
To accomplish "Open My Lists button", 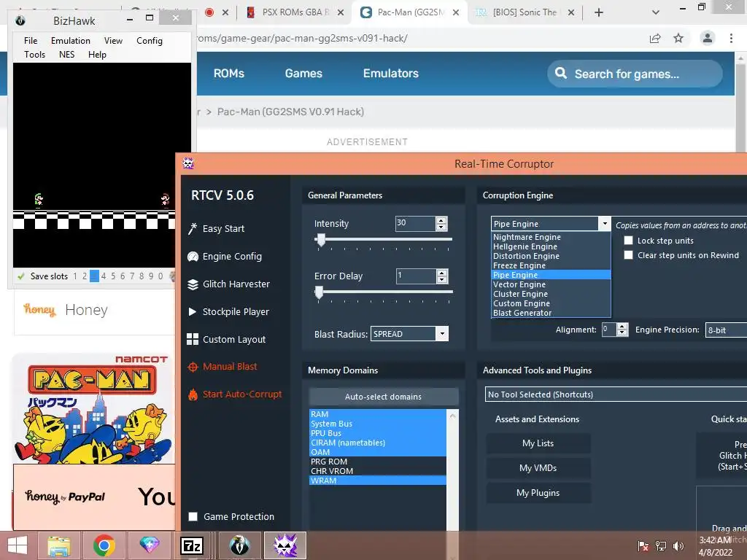I will pos(538,443).
